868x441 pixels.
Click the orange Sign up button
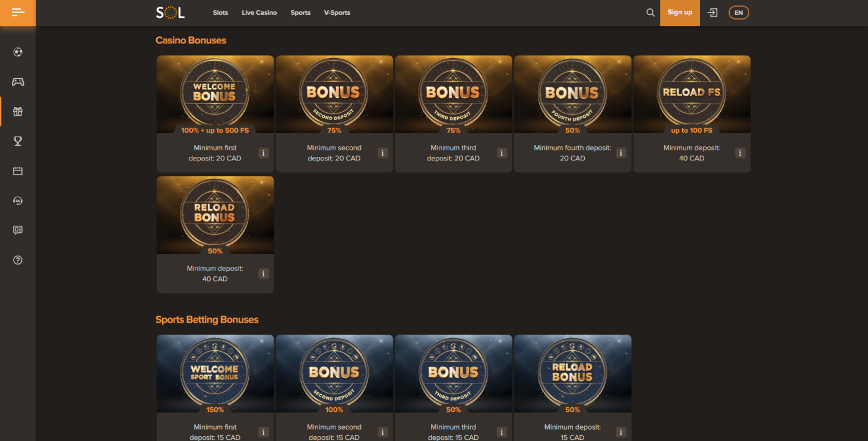680,12
